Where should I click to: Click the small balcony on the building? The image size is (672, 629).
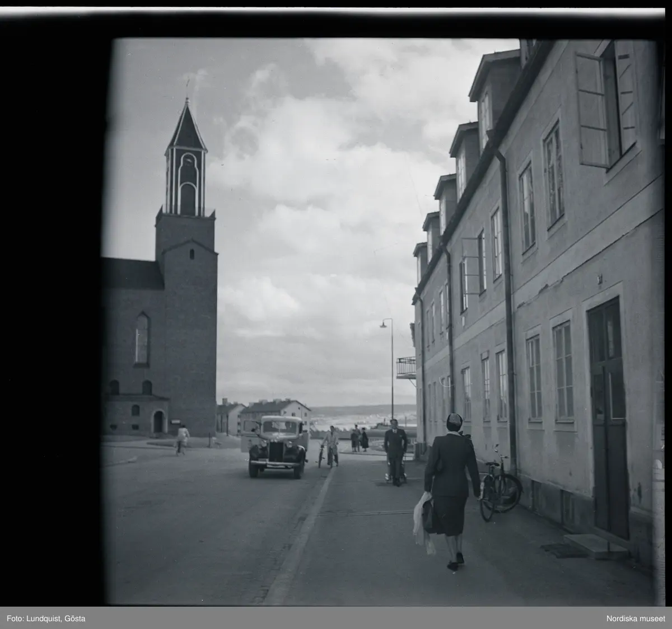click(406, 368)
